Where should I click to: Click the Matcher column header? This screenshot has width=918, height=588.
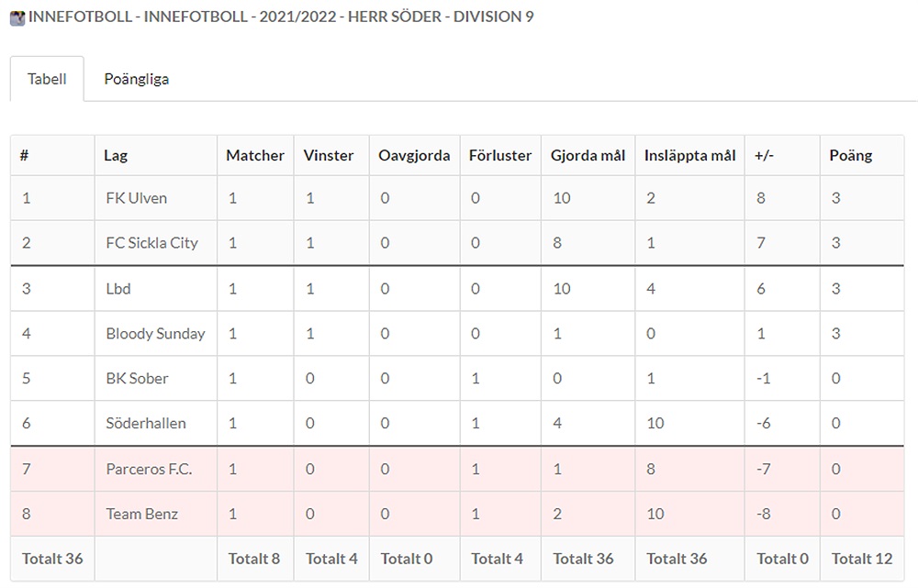[x=255, y=155]
